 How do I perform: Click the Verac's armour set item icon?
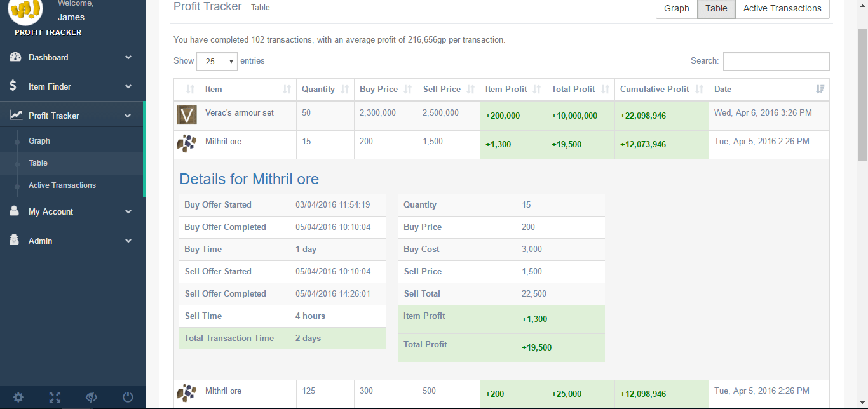(187, 116)
